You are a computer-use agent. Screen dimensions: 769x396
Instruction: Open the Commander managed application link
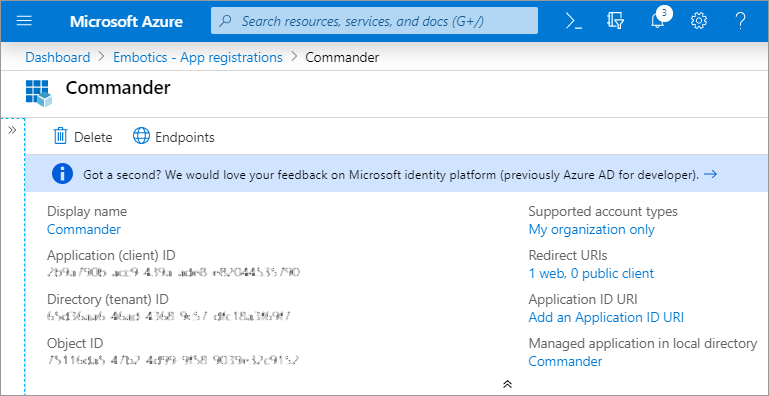tap(565, 362)
